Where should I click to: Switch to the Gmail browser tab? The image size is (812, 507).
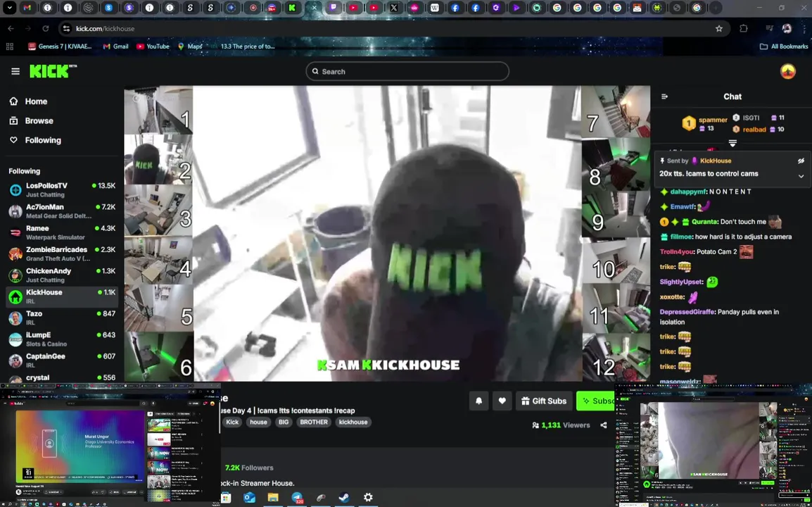(27, 8)
